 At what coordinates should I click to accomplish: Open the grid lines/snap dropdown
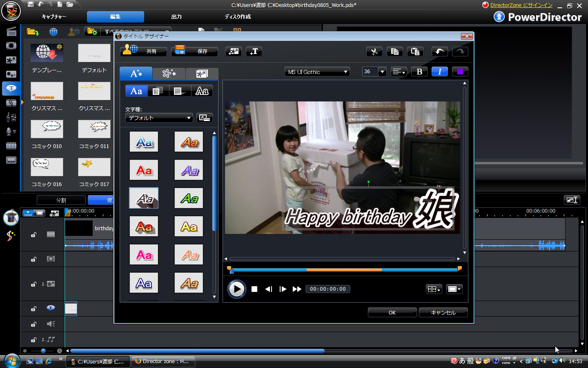click(x=434, y=289)
